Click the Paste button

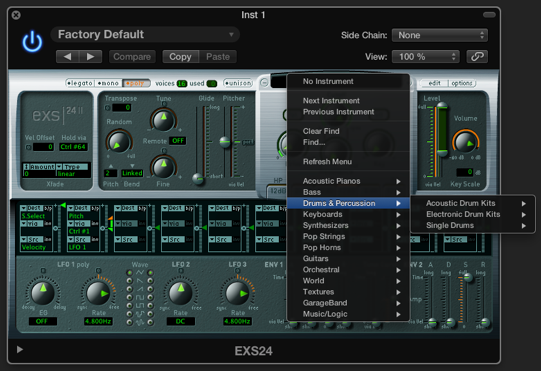(x=218, y=57)
